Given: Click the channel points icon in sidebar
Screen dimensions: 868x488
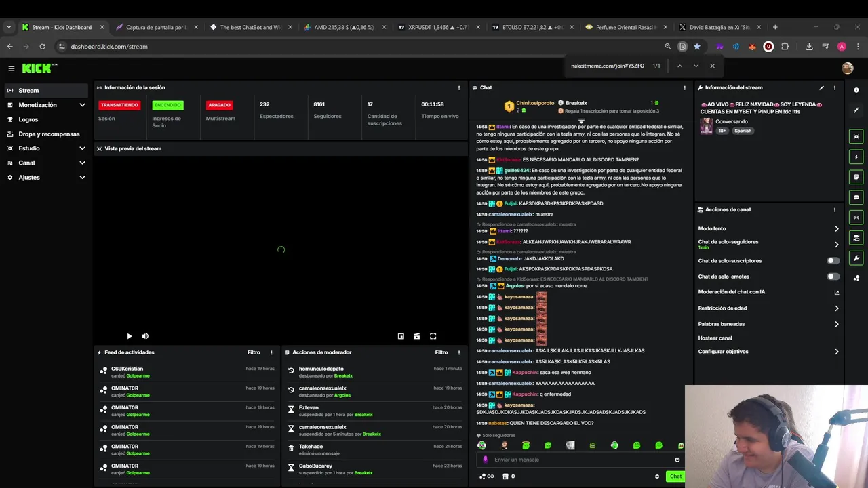Looking at the screenshot, I should [856, 278].
